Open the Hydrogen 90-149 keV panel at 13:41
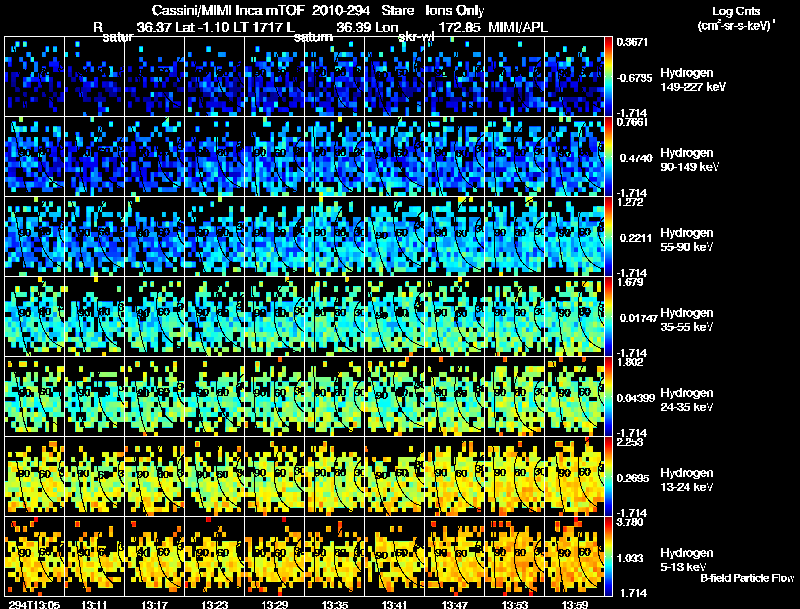800x609 pixels. 394,157
